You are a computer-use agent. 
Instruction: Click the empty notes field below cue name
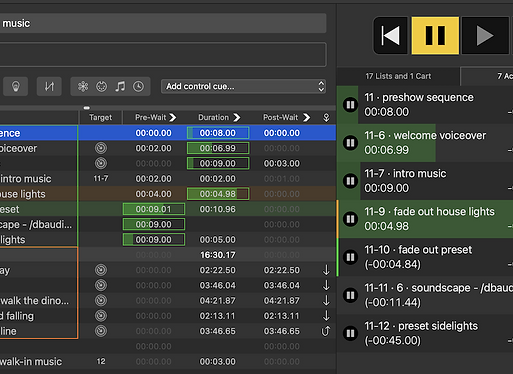pos(163,54)
